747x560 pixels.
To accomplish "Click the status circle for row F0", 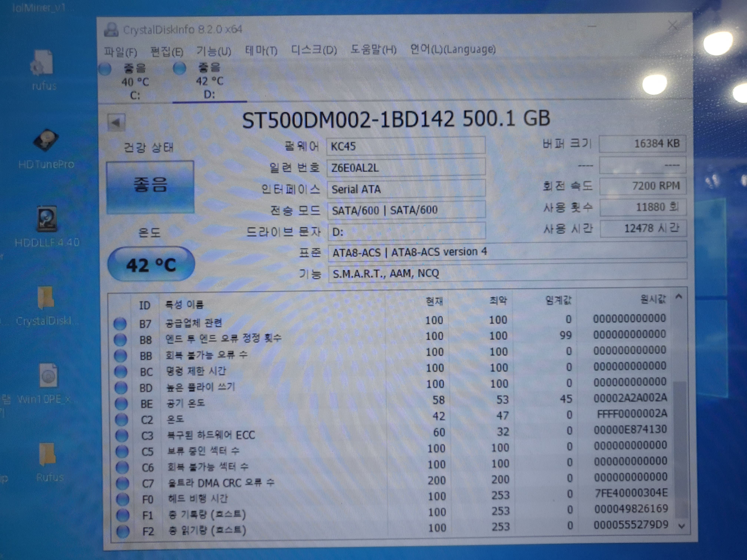I will [x=122, y=499].
